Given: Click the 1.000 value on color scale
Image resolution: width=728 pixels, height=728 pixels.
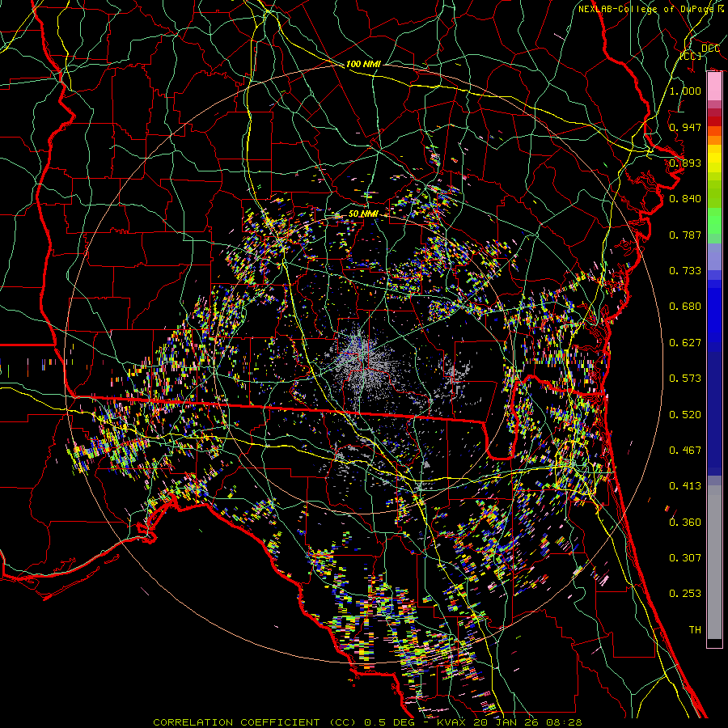Looking at the screenshot, I should 685,91.
